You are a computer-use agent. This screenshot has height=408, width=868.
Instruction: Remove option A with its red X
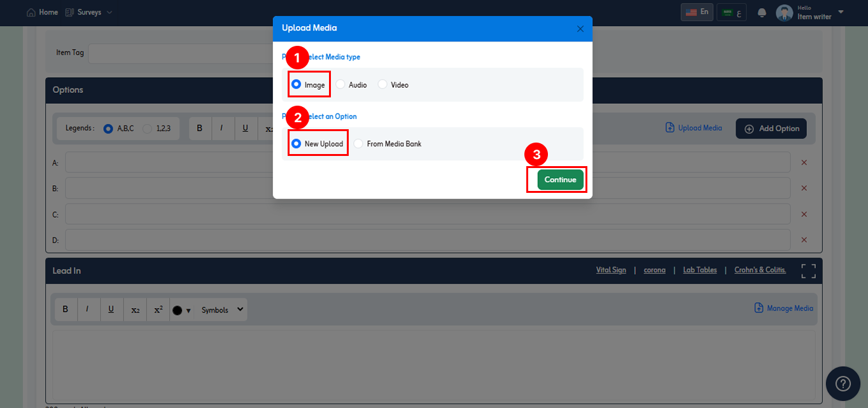point(804,162)
